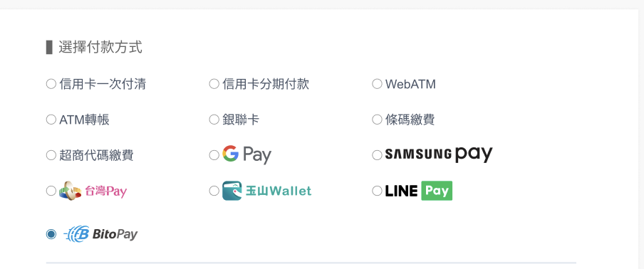This screenshot has width=644, height=269.
Task: Tick the radio circle beside Samsung Pay
Action: point(377,155)
